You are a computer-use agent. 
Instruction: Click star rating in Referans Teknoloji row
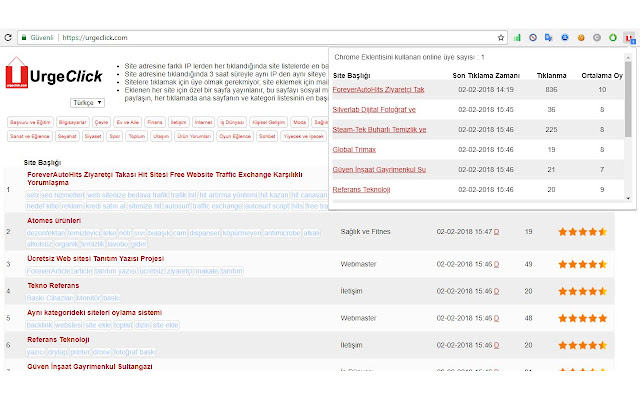point(582,345)
